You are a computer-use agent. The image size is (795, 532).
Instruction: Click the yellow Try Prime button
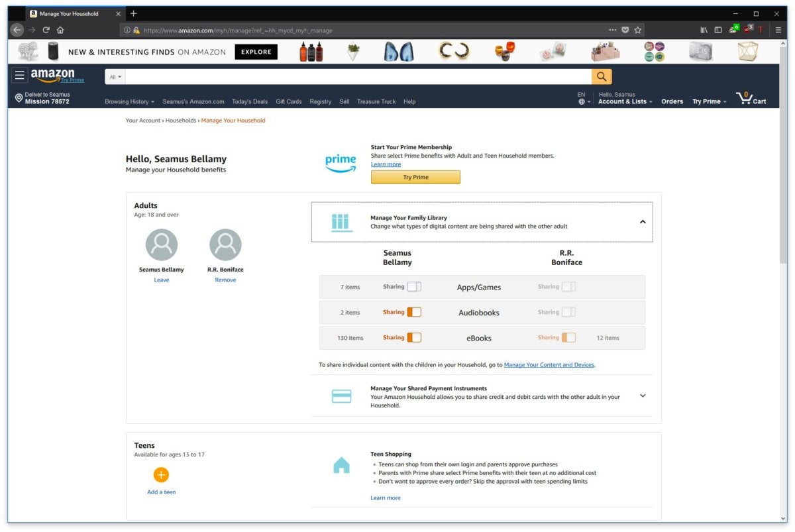click(415, 178)
